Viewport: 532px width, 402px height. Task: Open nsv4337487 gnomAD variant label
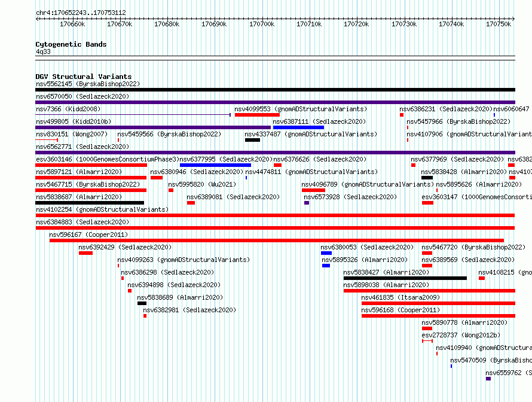point(311,134)
